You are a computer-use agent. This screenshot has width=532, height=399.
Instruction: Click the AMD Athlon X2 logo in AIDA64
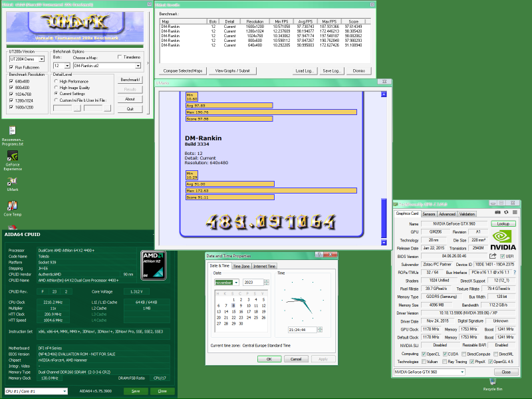(154, 265)
